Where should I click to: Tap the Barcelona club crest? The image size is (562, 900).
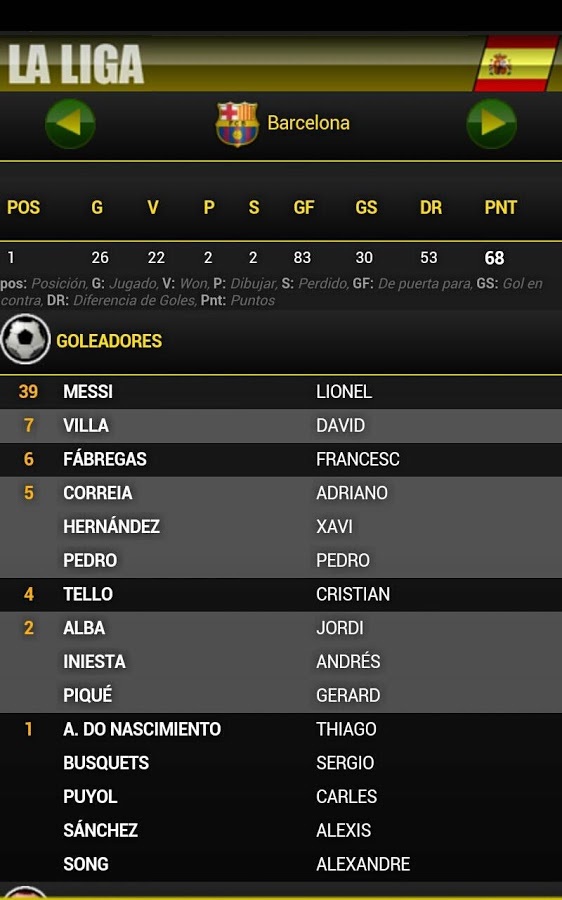[x=237, y=123]
